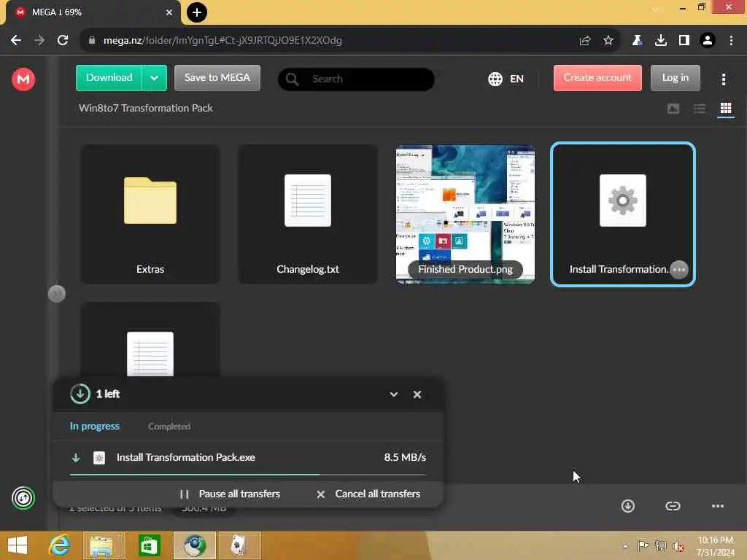Switch to list view
The width and height of the screenshot is (747, 560).
(700, 109)
